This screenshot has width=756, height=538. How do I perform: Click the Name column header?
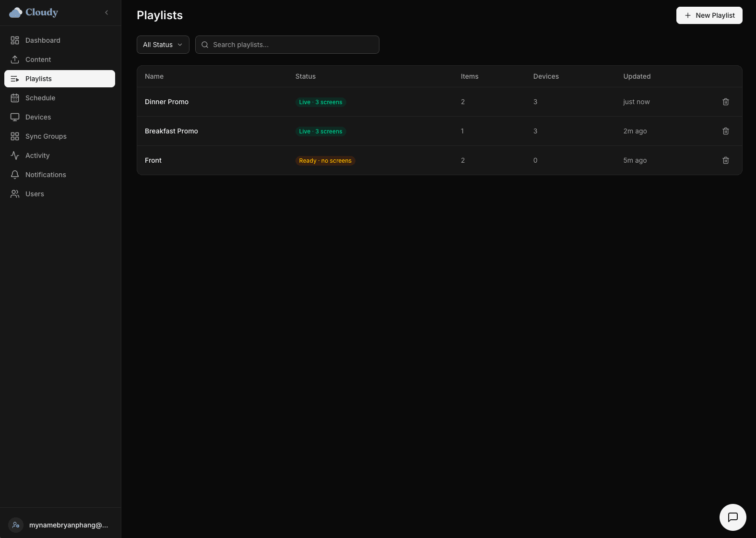154,76
